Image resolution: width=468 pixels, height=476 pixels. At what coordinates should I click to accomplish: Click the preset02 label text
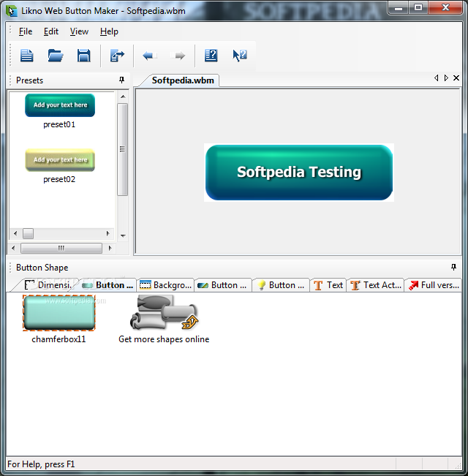click(x=59, y=179)
